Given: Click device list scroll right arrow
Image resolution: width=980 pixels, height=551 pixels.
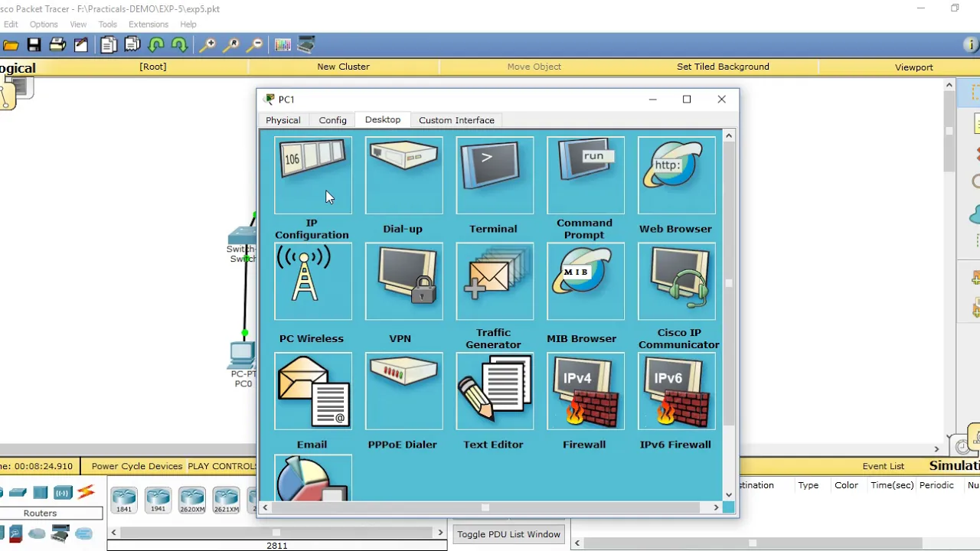Looking at the screenshot, I should (440, 533).
